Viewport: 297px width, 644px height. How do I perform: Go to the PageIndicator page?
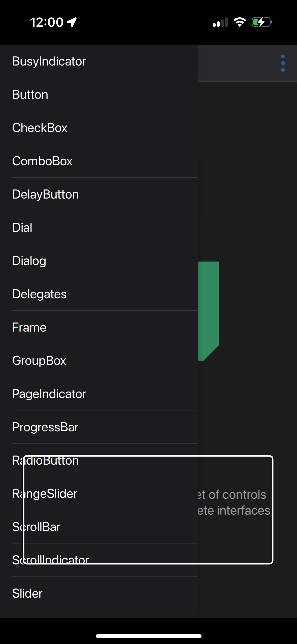(99, 394)
